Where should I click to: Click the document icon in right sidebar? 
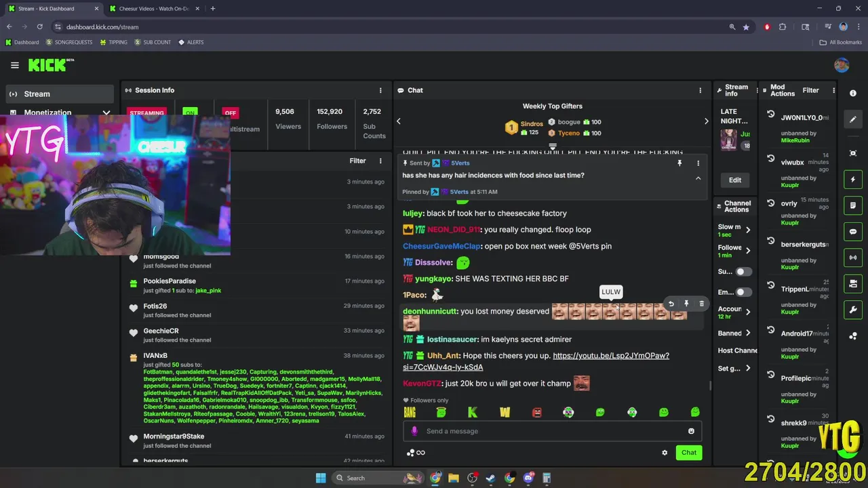[x=853, y=205]
